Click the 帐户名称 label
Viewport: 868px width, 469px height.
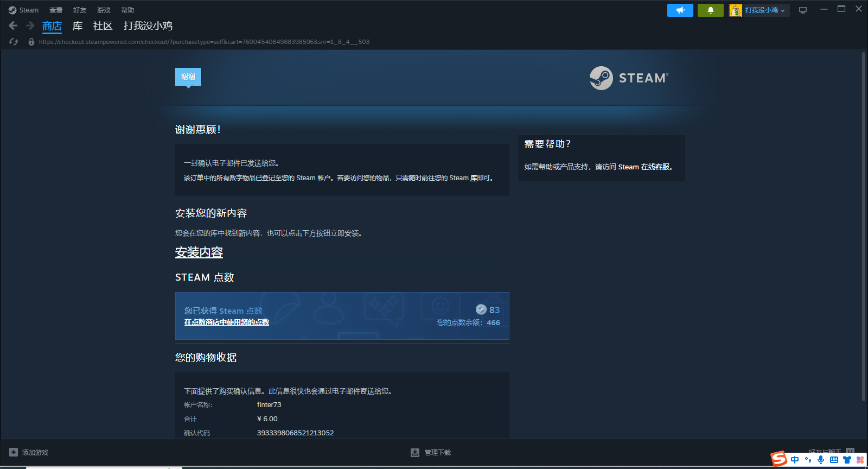pos(198,404)
